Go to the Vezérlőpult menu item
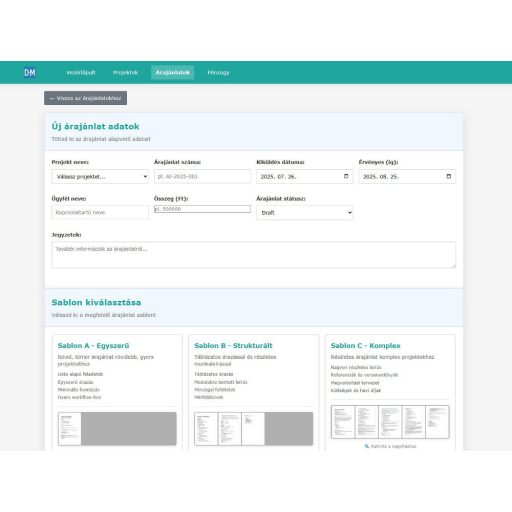512x512 pixels. pos(81,72)
